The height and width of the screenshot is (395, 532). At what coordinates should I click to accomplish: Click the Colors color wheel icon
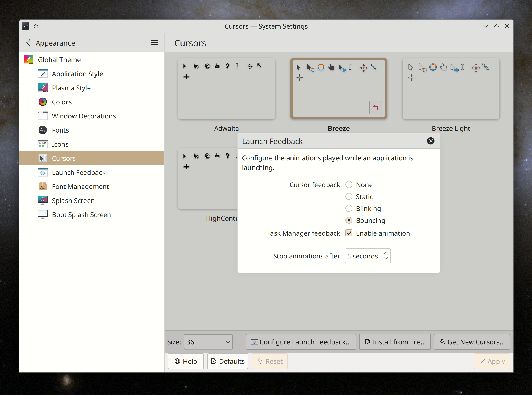coord(42,102)
